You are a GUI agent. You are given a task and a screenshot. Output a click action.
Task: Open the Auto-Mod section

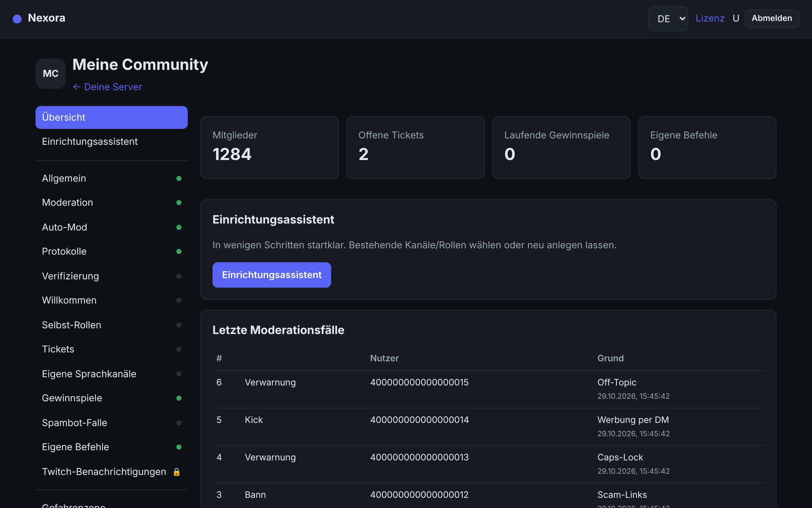pos(111,227)
